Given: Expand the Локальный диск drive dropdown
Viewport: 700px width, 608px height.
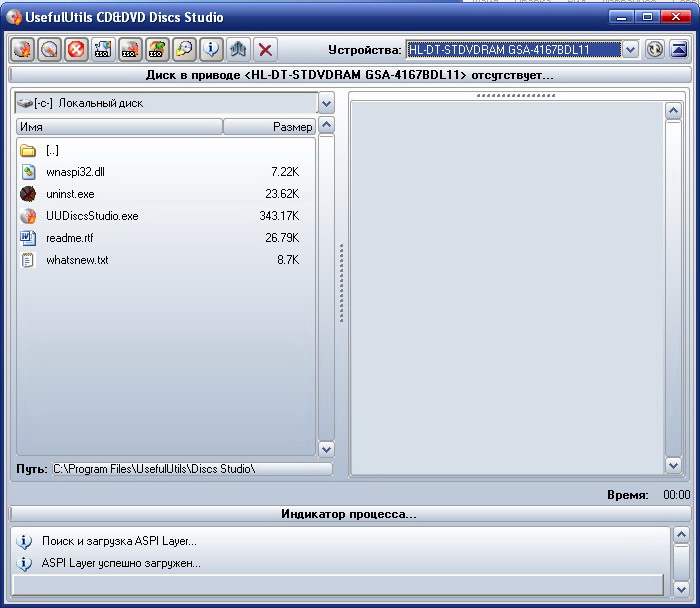Looking at the screenshot, I should point(326,103).
